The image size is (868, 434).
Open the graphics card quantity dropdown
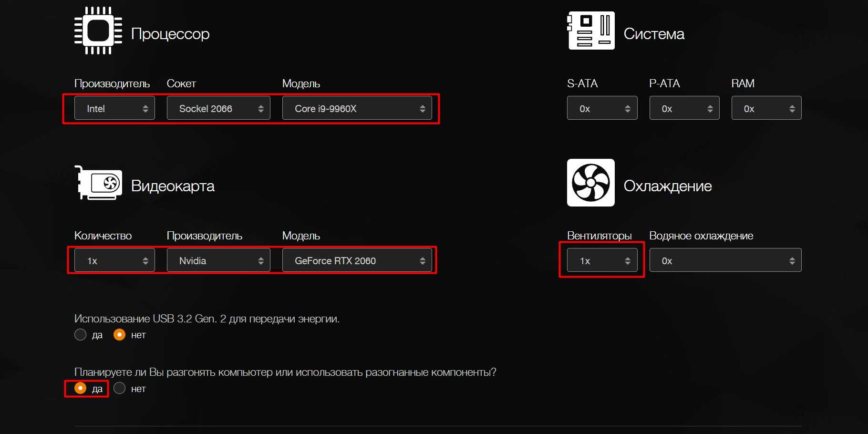click(114, 260)
